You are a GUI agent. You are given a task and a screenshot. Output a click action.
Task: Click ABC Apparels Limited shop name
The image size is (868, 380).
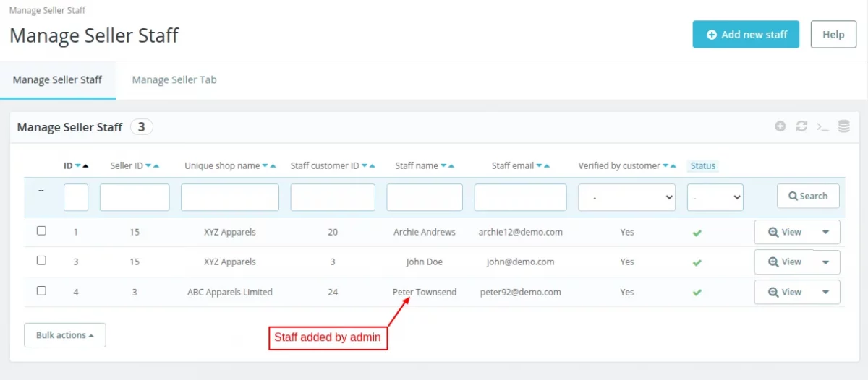tap(230, 293)
